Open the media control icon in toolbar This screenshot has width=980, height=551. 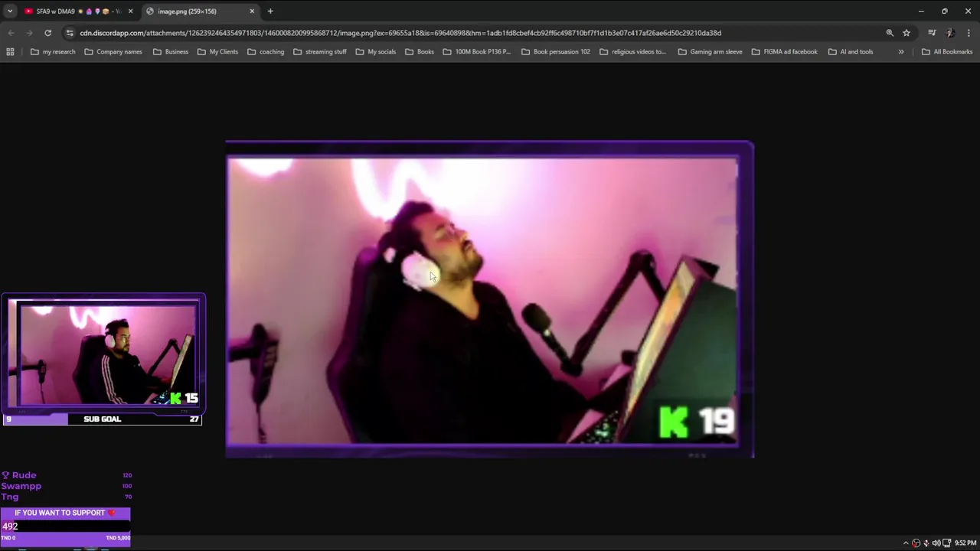[x=932, y=33]
